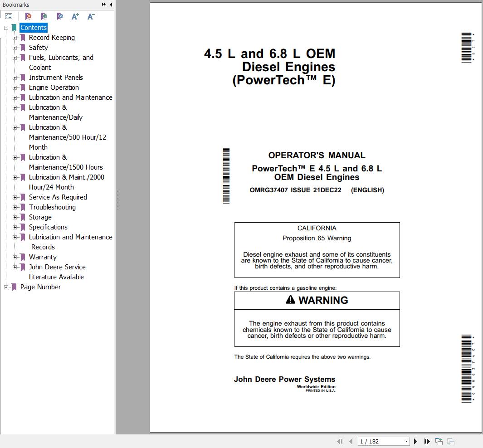Click the 'Proposition 65 Warning' text

pyautogui.click(x=317, y=238)
